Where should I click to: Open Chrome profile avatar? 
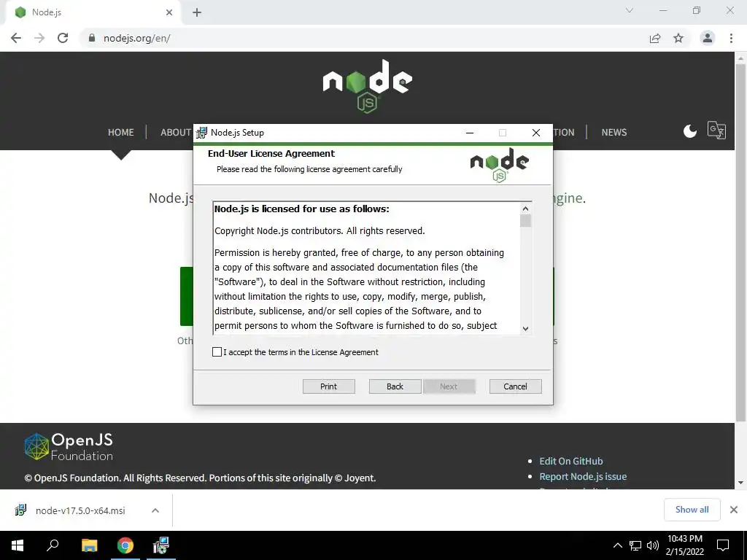[x=708, y=38]
